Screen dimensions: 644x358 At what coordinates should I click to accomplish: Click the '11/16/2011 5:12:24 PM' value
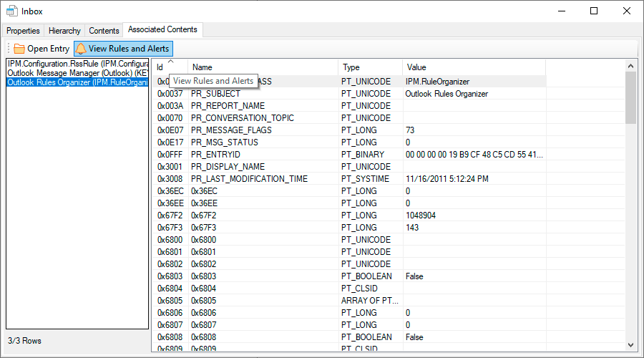pyautogui.click(x=447, y=179)
